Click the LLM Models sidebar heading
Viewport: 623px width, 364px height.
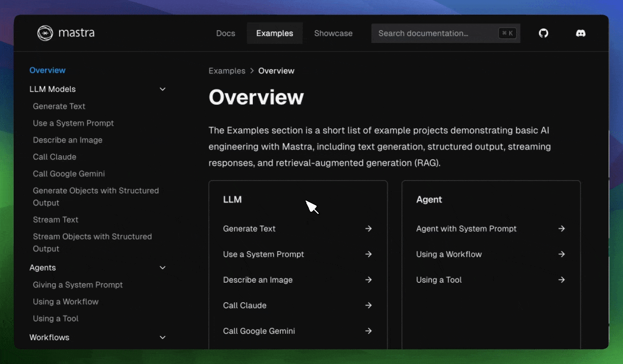53,89
